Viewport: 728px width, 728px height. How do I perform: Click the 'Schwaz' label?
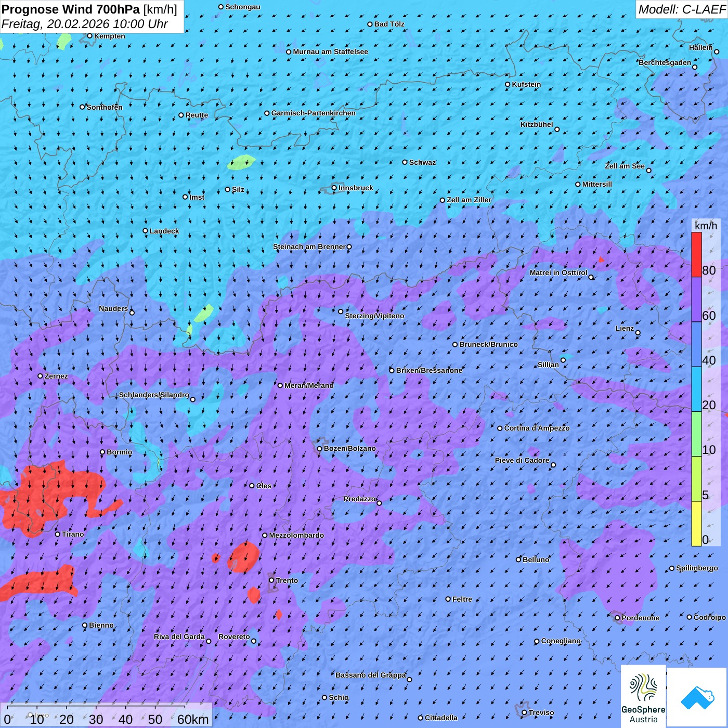[422, 162]
